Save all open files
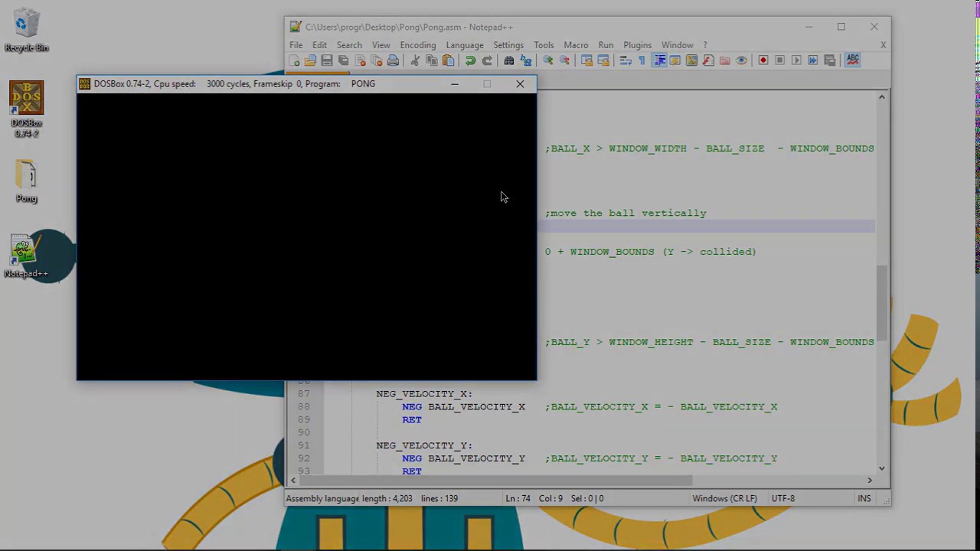 click(x=344, y=60)
